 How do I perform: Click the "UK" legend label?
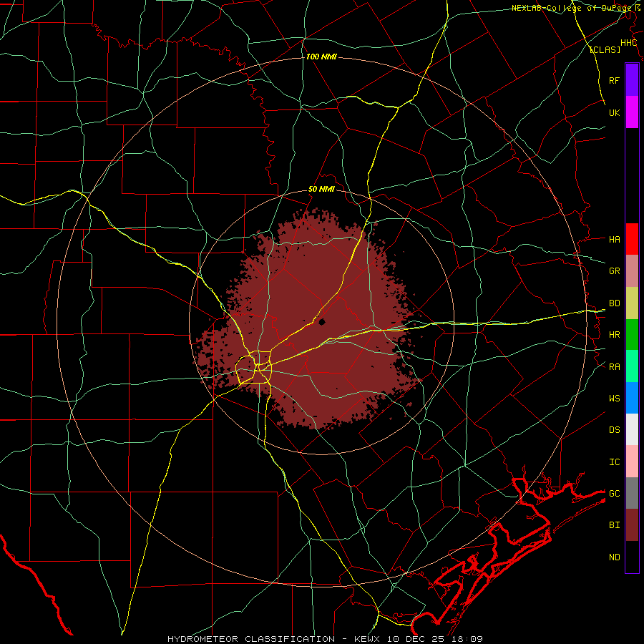pyautogui.click(x=615, y=112)
